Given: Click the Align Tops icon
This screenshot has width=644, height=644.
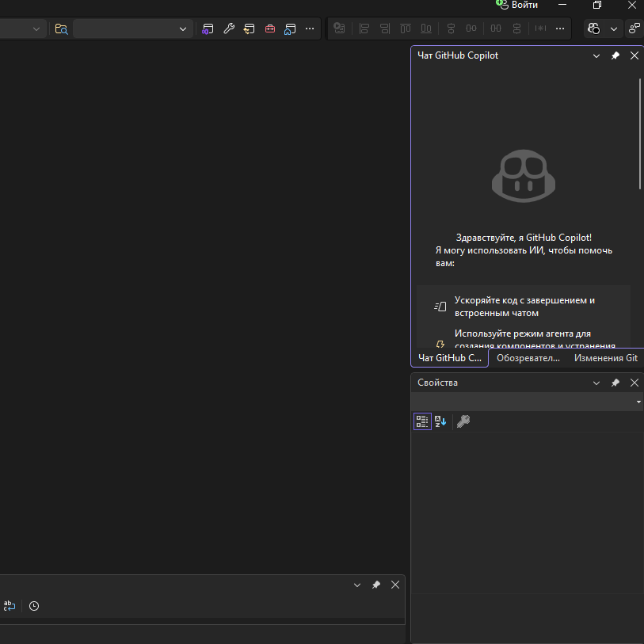Looking at the screenshot, I should pyautogui.click(x=406, y=29).
